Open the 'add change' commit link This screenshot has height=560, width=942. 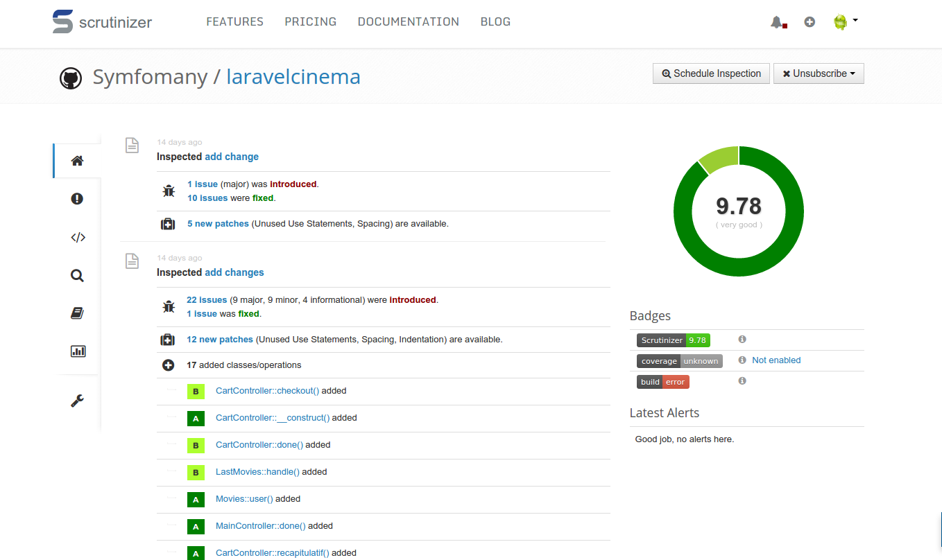(x=232, y=157)
